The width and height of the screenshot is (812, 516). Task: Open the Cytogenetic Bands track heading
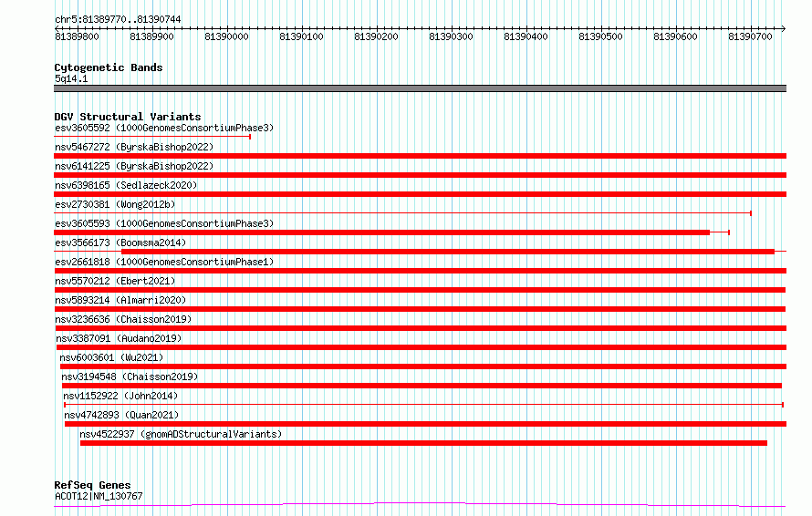coord(109,67)
